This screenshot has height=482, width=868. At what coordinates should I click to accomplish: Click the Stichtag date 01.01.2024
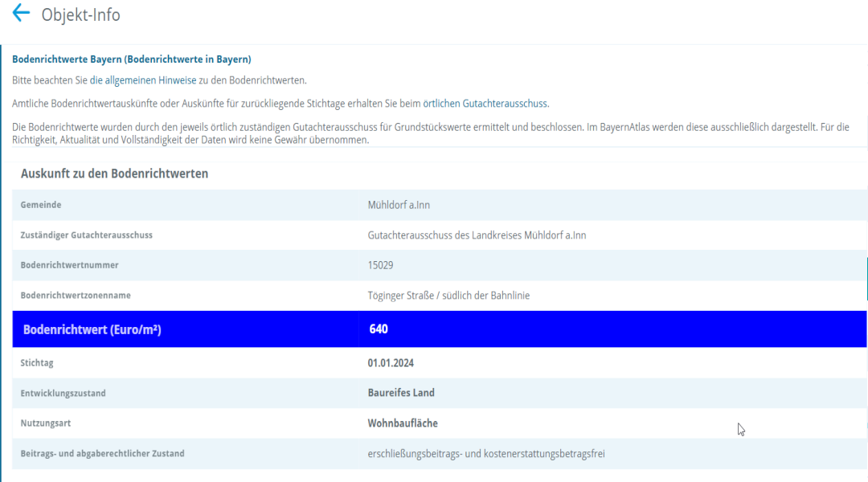[393, 363]
